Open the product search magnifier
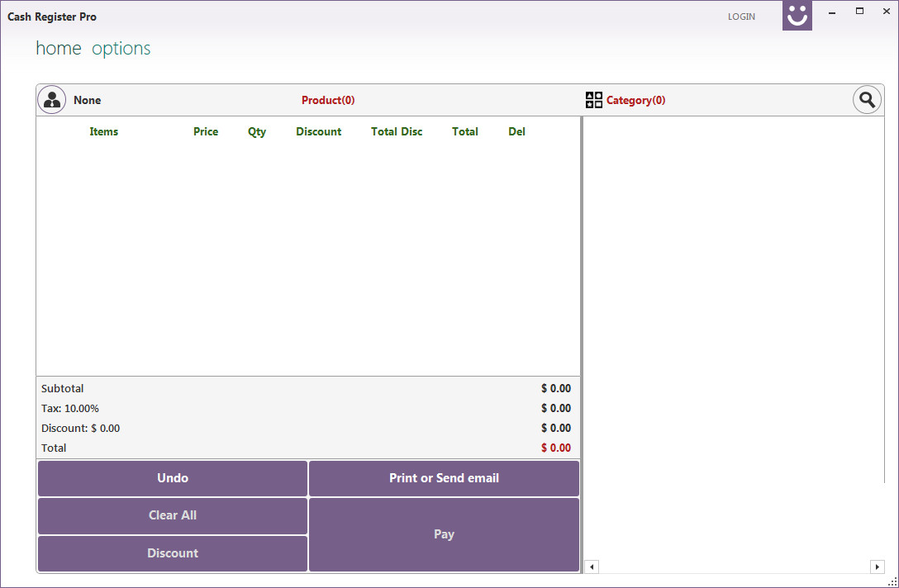Viewport: 899px width, 588px height. pyautogui.click(x=867, y=99)
